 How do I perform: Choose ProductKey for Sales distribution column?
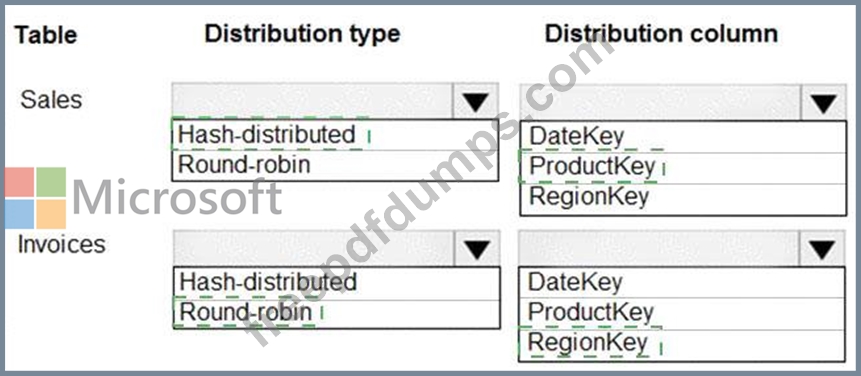pyautogui.click(x=683, y=168)
